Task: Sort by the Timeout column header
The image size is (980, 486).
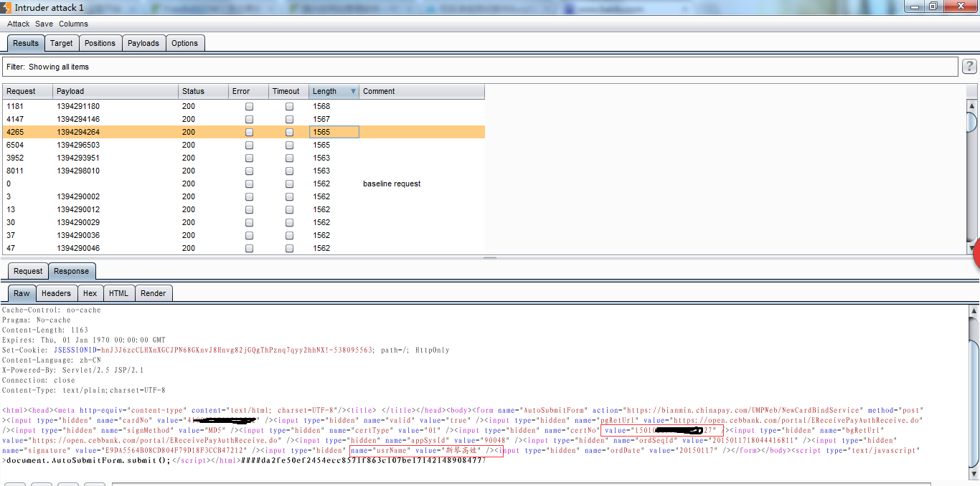Action: [289, 91]
